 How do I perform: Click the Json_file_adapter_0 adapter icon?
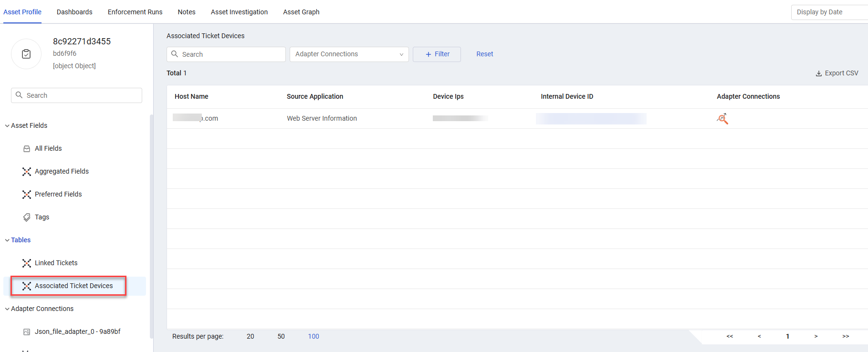pos(27,332)
